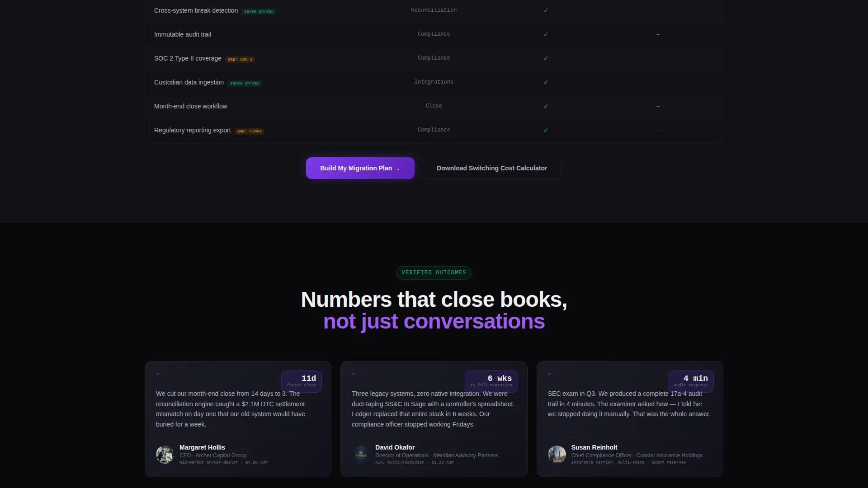Select the 'saves 5h/day' badge
Screen dimensions: 868x488
[x=259, y=11]
